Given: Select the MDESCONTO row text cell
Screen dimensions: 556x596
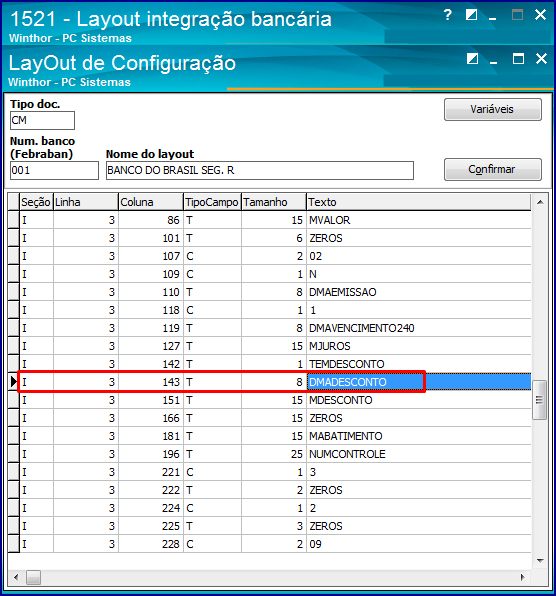Looking at the screenshot, I should coord(418,400).
